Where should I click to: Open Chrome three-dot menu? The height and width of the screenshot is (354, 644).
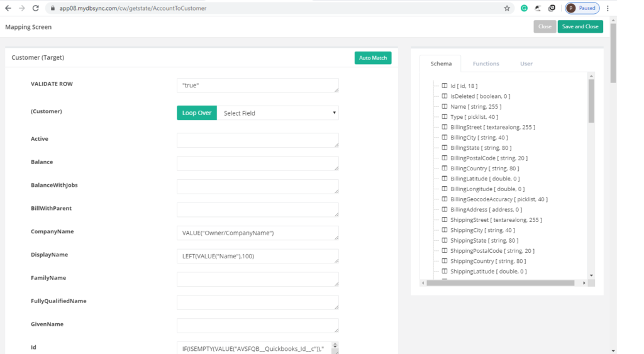608,8
